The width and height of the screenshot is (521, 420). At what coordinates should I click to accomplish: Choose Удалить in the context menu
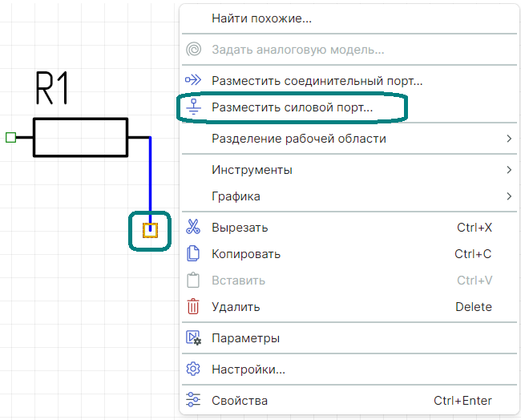point(236,307)
